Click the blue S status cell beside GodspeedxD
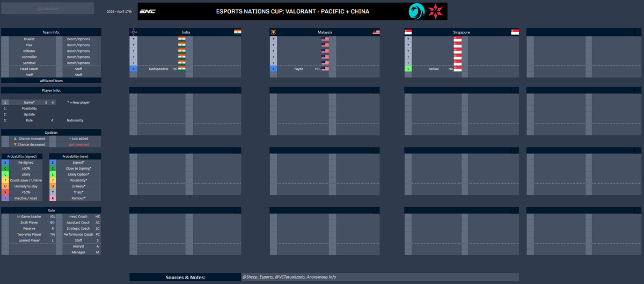 [x=134, y=69]
